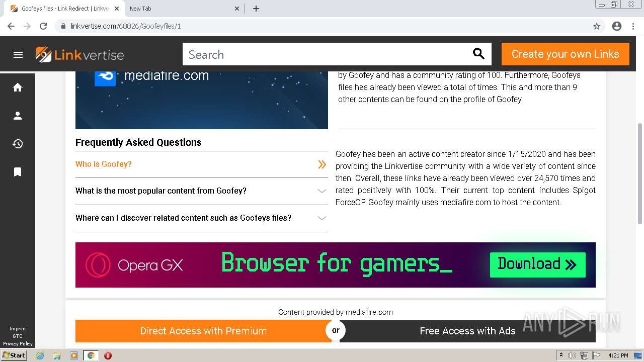Image resolution: width=644 pixels, height=362 pixels.
Task: Click Direct Access with Premium button
Action: (x=203, y=331)
